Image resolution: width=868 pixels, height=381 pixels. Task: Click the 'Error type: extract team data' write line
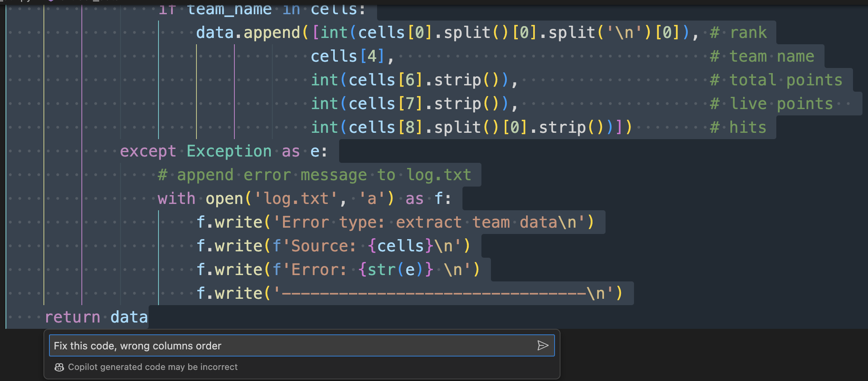click(x=395, y=223)
